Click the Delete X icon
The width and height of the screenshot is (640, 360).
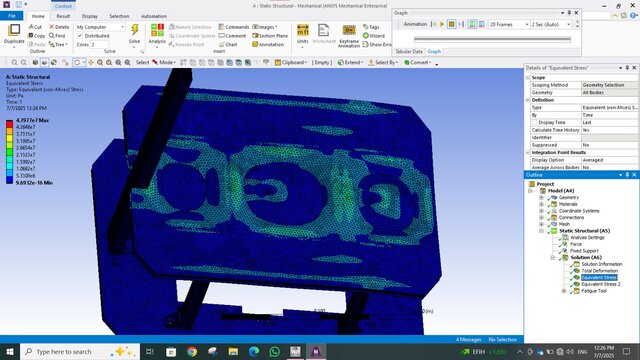tap(51, 27)
